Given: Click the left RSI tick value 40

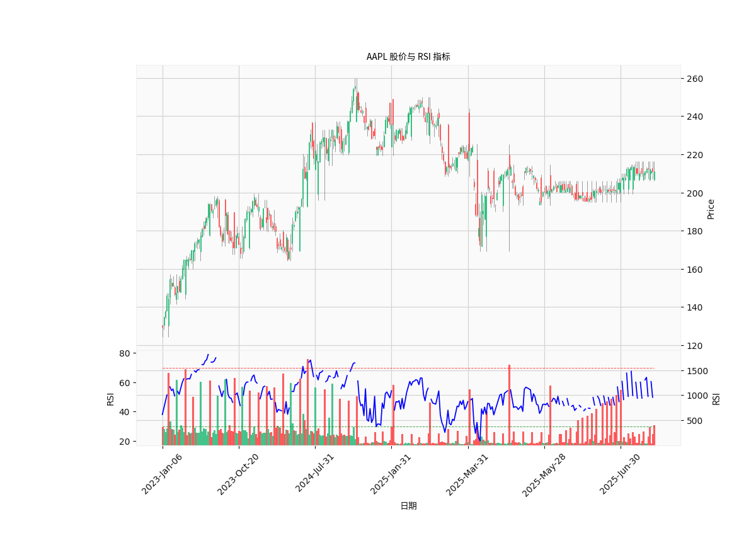Looking at the screenshot, I should 123,412.
